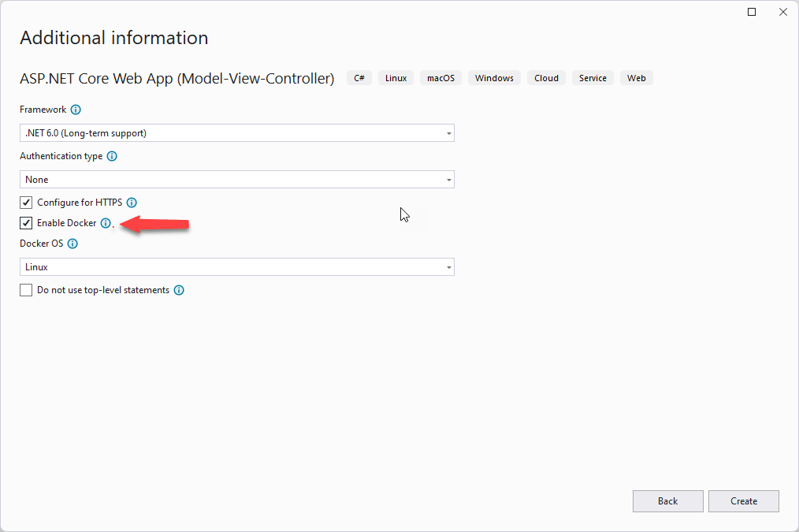Image resolution: width=799 pixels, height=532 pixels.
Task: Click the top-level statements info icon
Action: coord(179,290)
